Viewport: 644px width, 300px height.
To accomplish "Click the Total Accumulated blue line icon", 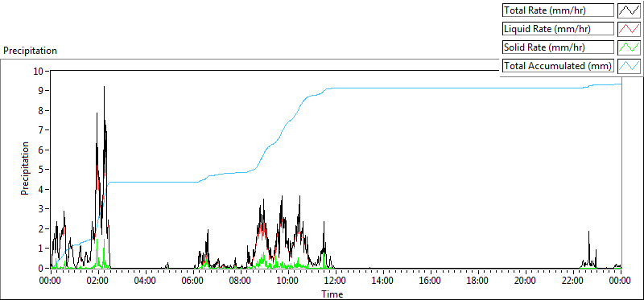I will pos(629,66).
